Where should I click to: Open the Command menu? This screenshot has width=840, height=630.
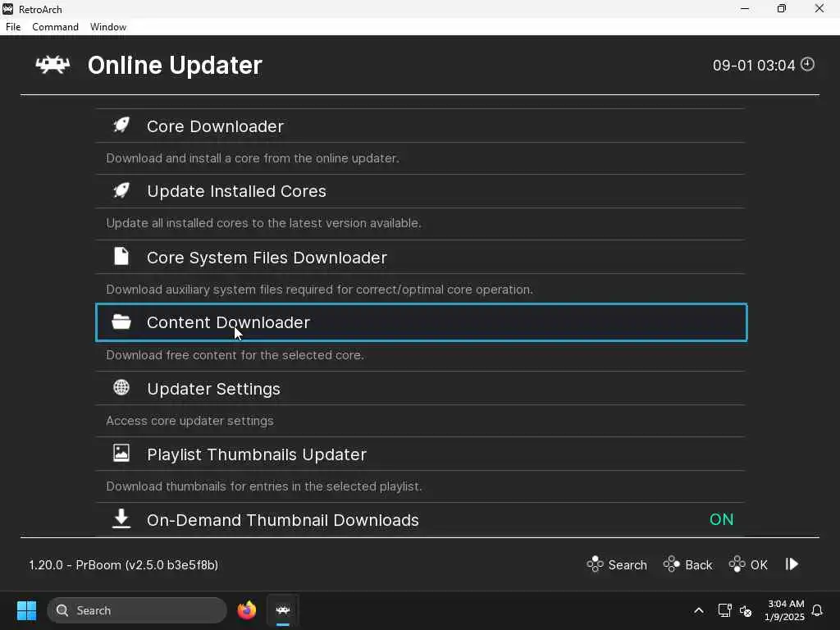click(x=55, y=27)
